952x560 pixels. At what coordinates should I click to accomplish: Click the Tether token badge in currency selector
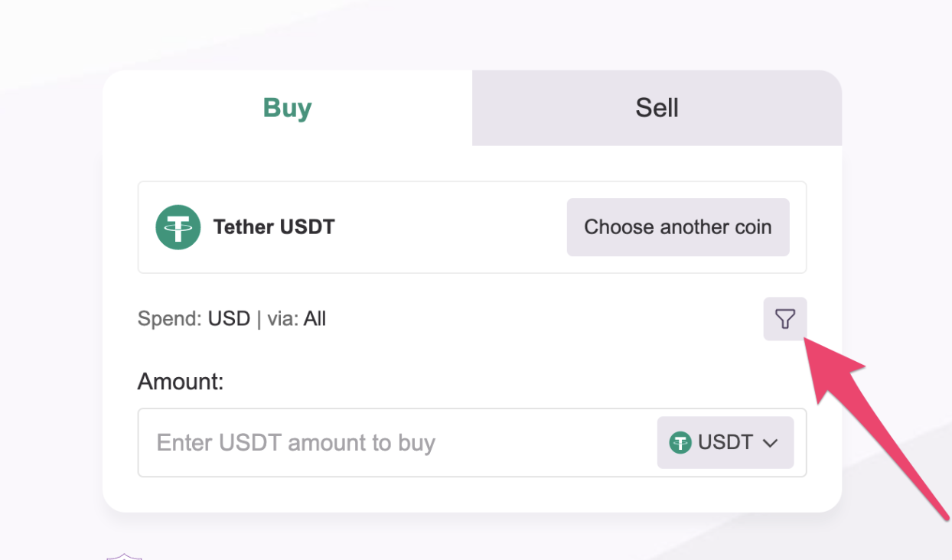680,442
